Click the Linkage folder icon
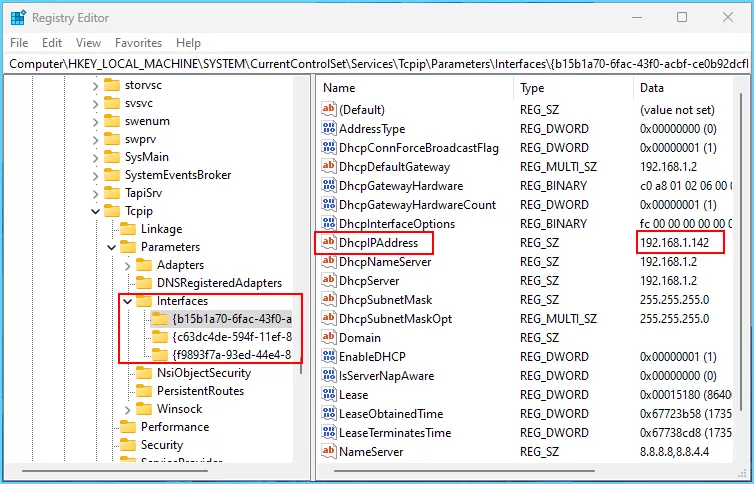The width and height of the screenshot is (754, 484). [x=128, y=229]
